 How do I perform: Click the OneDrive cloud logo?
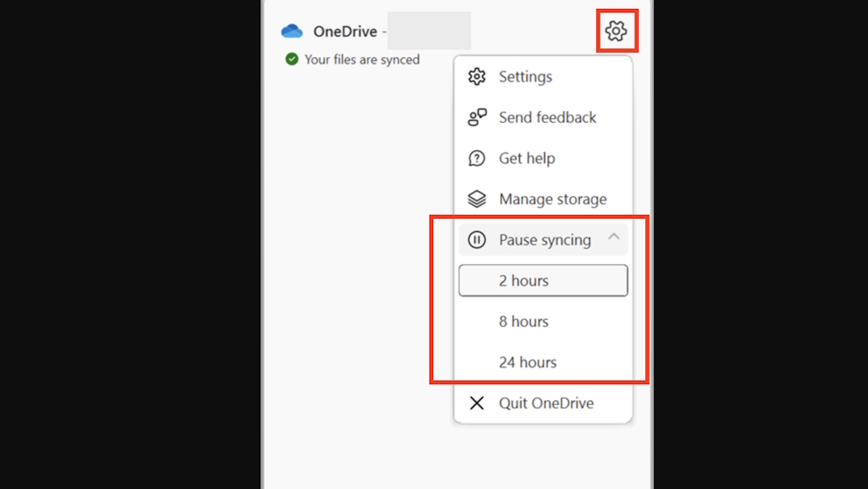click(x=292, y=31)
